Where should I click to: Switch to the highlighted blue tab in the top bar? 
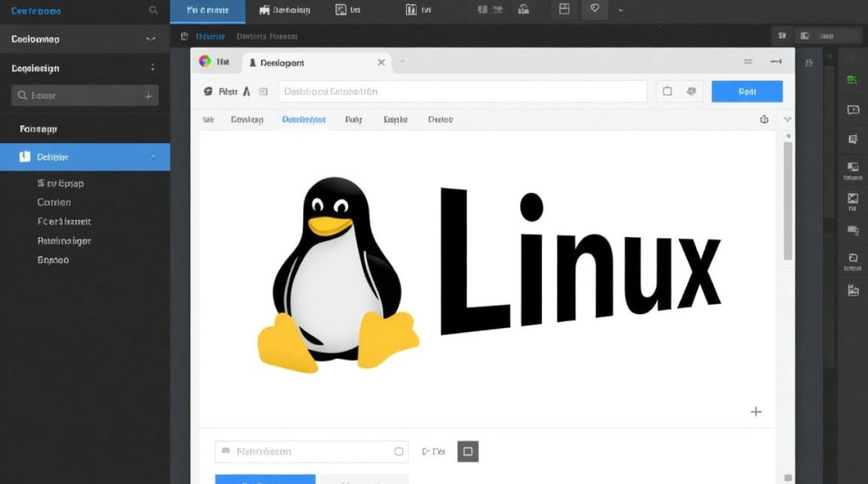point(207,11)
